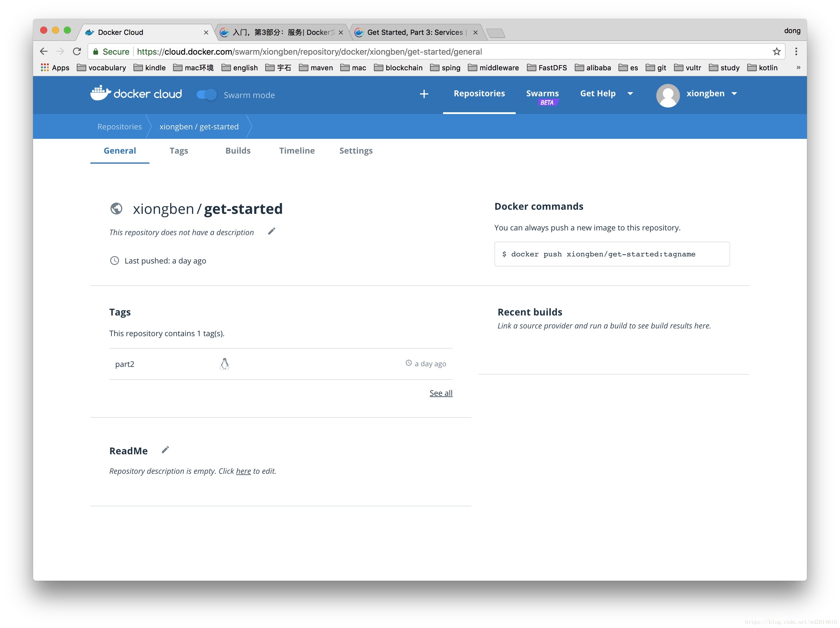This screenshot has width=840, height=628.
Task: Click browser Back arrow
Action: pyautogui.click(x=44, y=51)
